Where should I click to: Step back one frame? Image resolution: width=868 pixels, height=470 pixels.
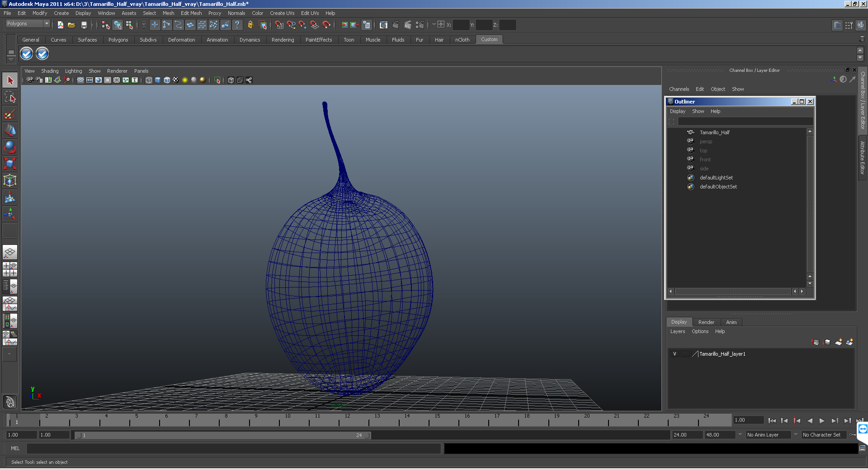(x=784, y=421)
